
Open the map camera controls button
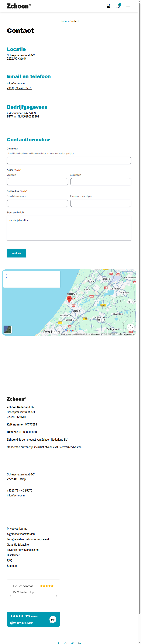tap(131, 327)
